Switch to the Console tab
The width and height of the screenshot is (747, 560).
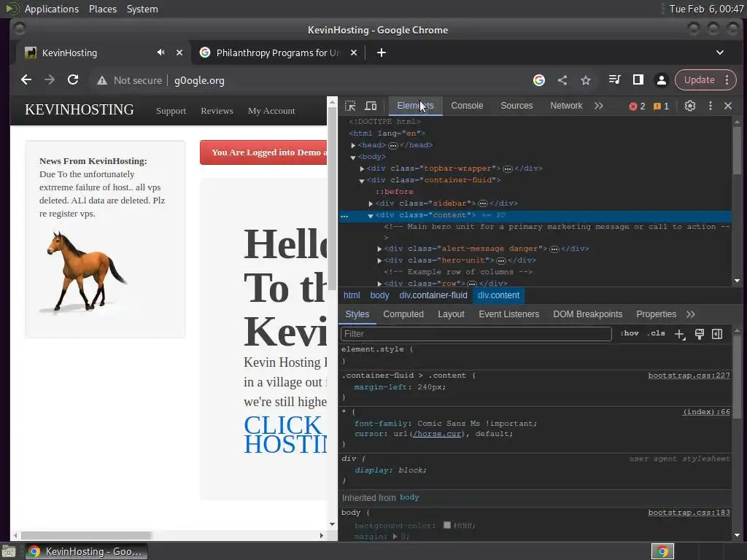467,106
